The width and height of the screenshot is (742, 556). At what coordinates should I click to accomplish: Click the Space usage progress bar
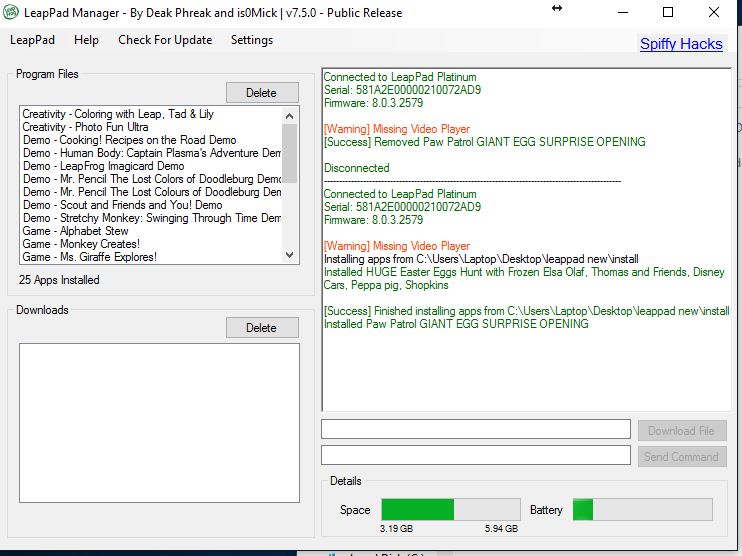[450, 509]
